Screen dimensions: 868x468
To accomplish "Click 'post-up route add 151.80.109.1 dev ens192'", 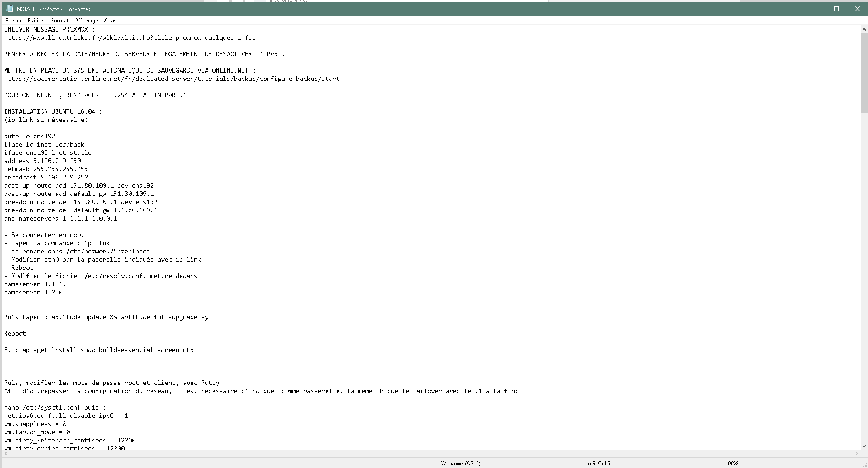I will point(79,186).
